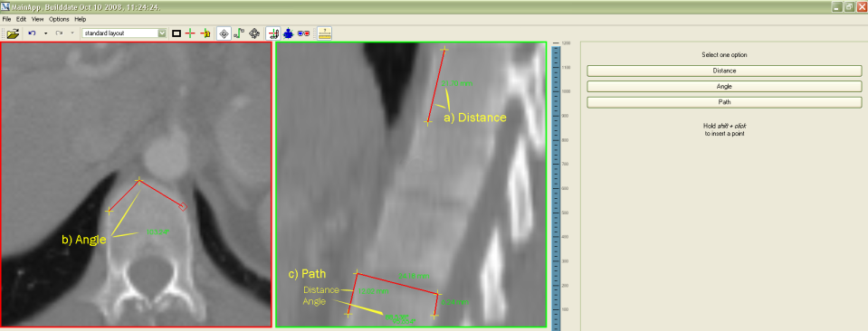Click the red-blue 3D glasses icon

click(303, 33)
